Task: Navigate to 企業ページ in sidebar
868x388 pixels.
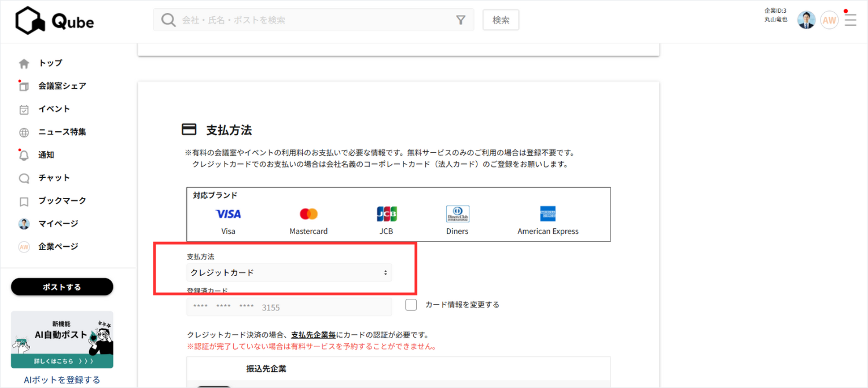Action: pos(58,247)
